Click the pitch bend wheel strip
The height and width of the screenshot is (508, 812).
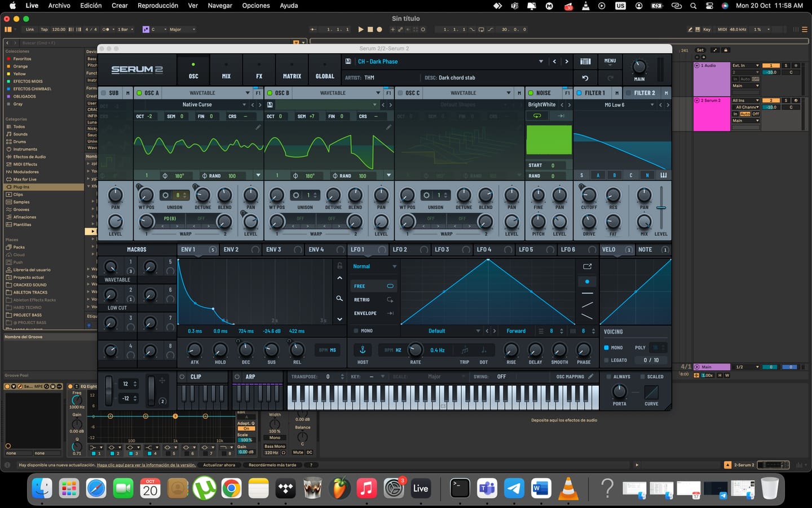tap(109, 390)
